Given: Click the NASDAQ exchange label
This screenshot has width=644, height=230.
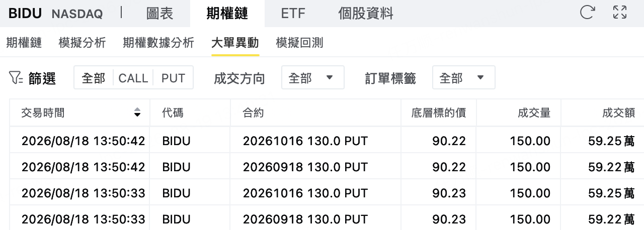Looking at the screenshot, I should pos(77,14).
